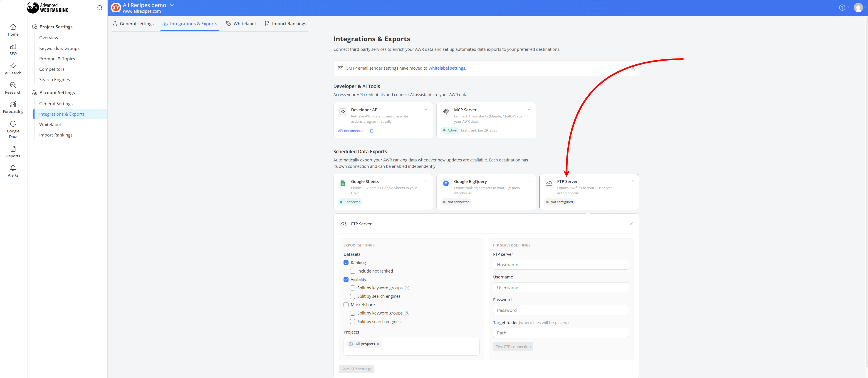Open AI Search from the sidebar
This screenshot has height=378, width=868.
tap(13, 69)
